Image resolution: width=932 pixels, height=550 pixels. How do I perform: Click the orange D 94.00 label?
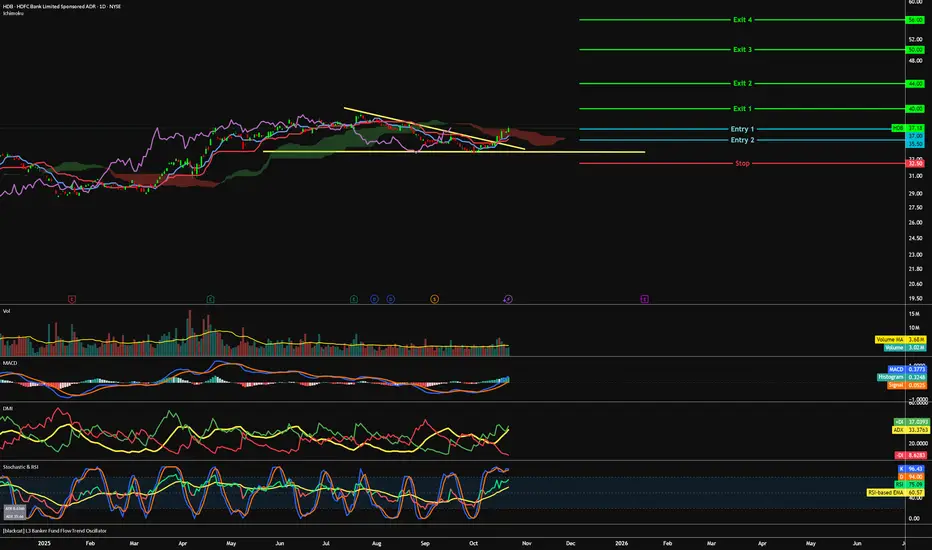click(x=911, y=477)
